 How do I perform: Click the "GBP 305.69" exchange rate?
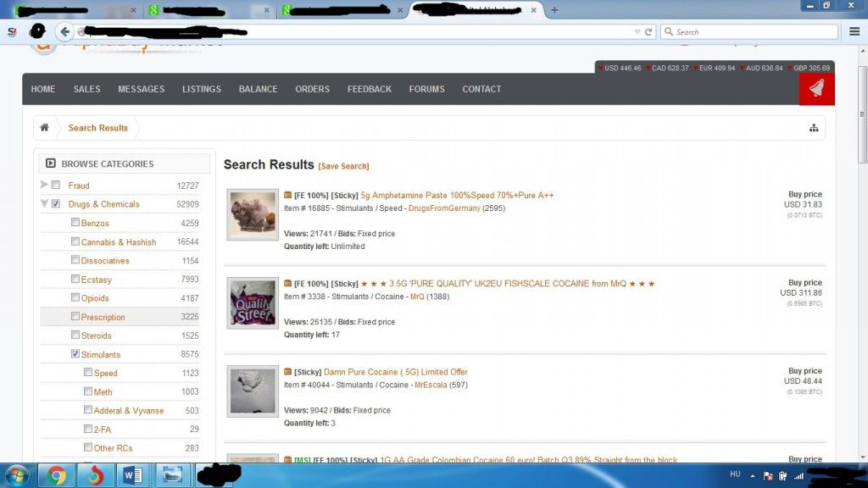coord(811,68)
